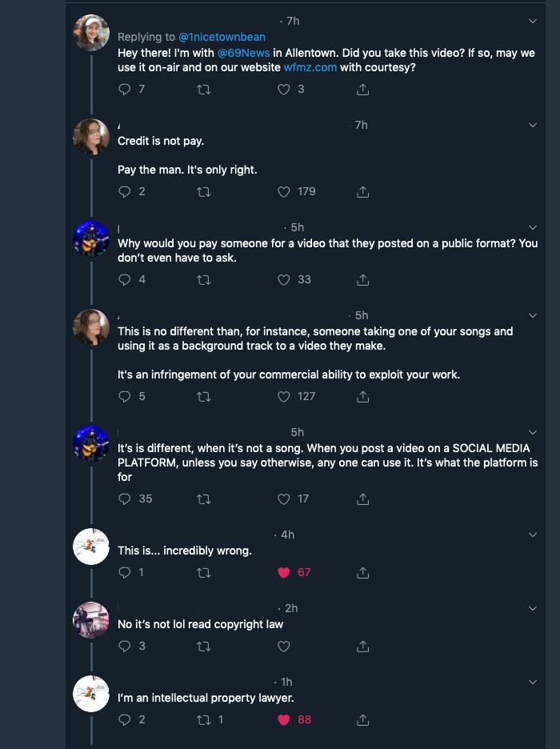Retweet the 'read copyright law' tweet
The width and height of the screenshot is (560, 749).
pyautogui.click(x=204, y=647)
